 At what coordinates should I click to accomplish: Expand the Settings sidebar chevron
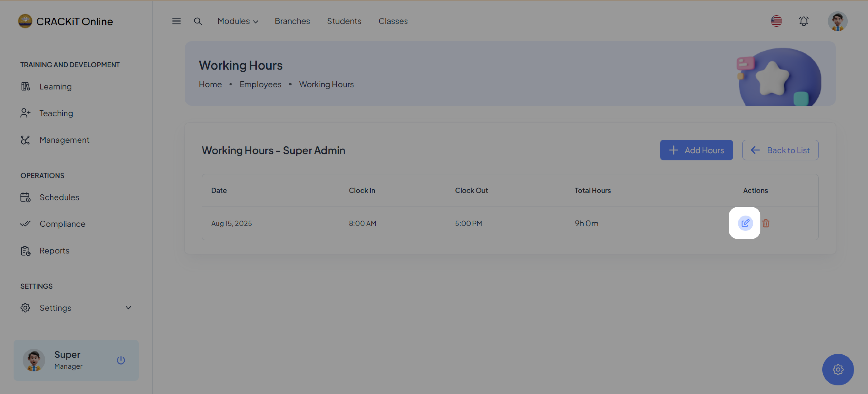pos(128,307)
